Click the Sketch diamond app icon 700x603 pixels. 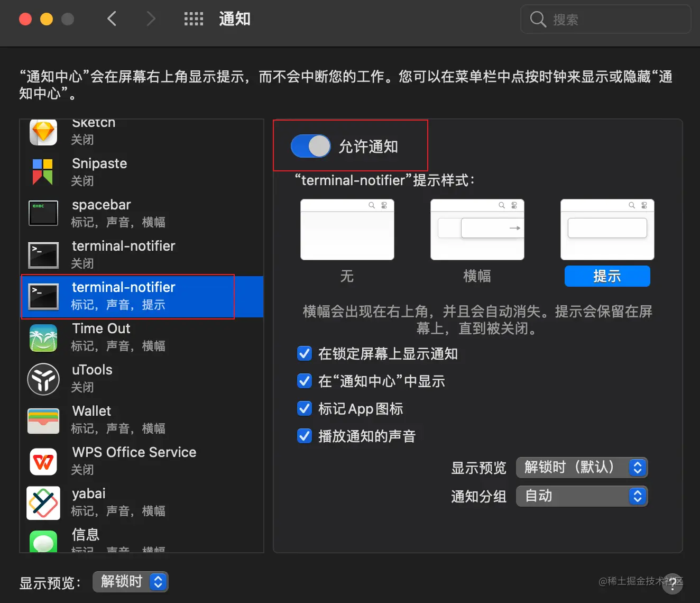click(x=43, y=132)
